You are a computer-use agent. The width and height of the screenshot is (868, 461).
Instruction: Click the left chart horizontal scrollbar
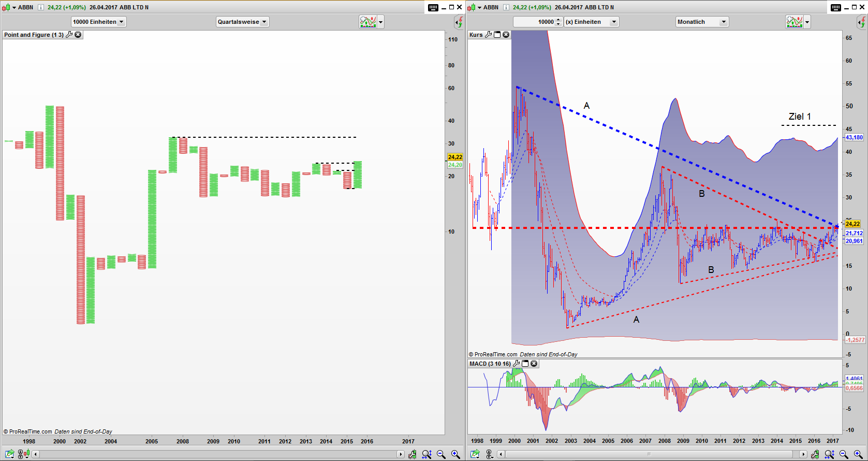(217, 454)
